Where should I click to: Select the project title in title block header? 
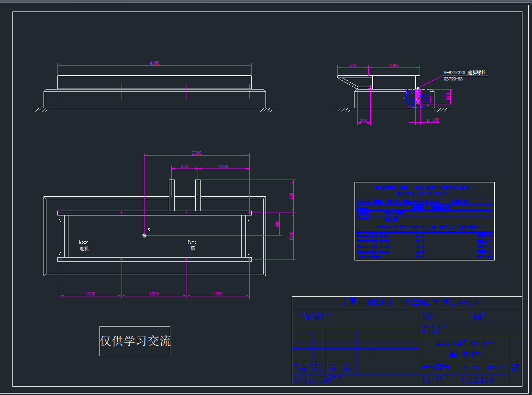pos(410,303)
